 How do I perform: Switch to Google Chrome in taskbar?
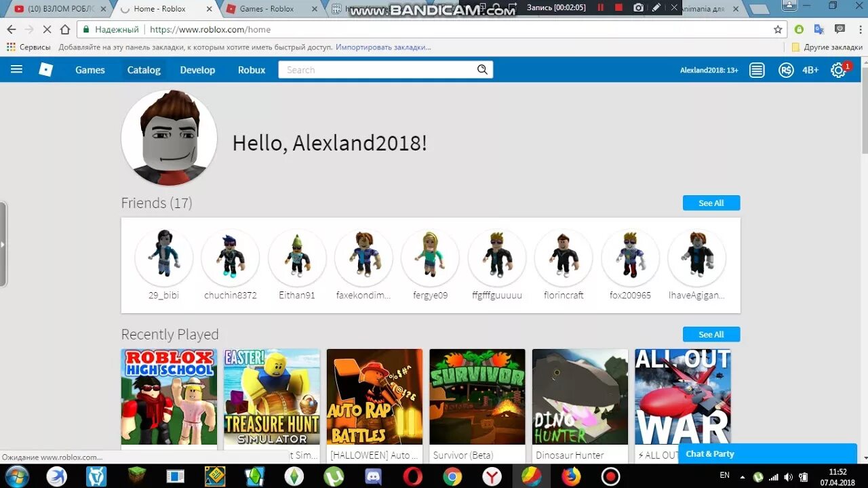tap(452, 476)
